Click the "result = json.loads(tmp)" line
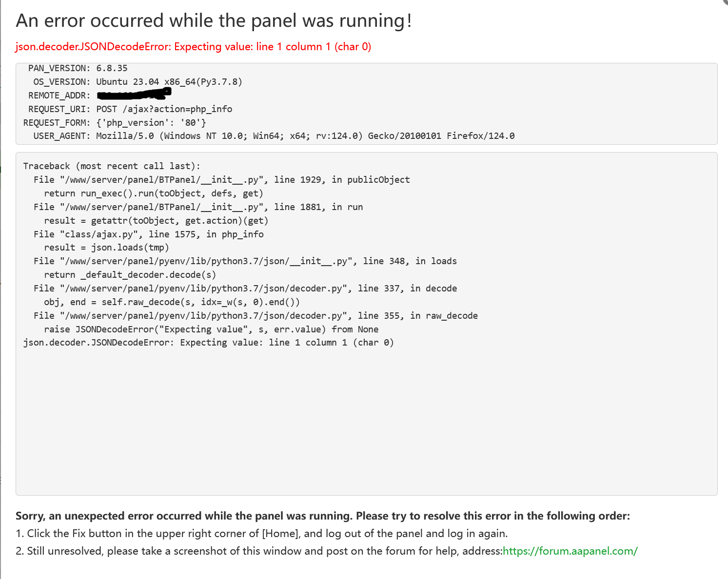This screenshot has width=728, height=579. pos(106,248)
